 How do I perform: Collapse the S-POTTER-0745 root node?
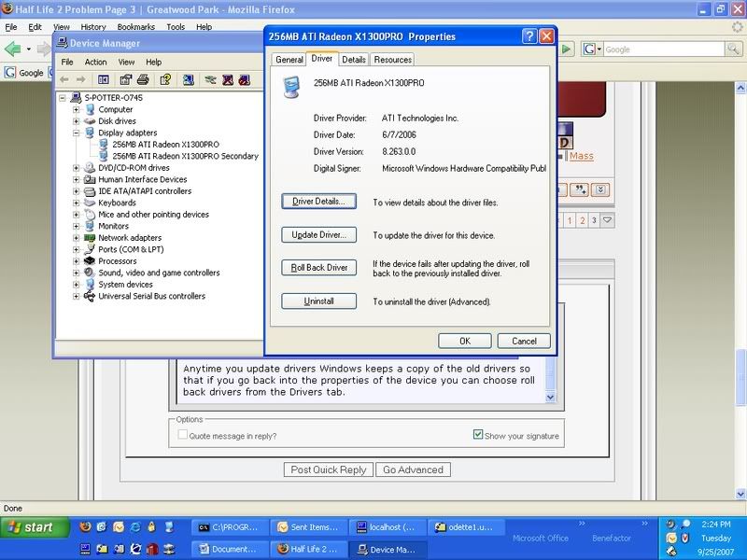(63, 98)
